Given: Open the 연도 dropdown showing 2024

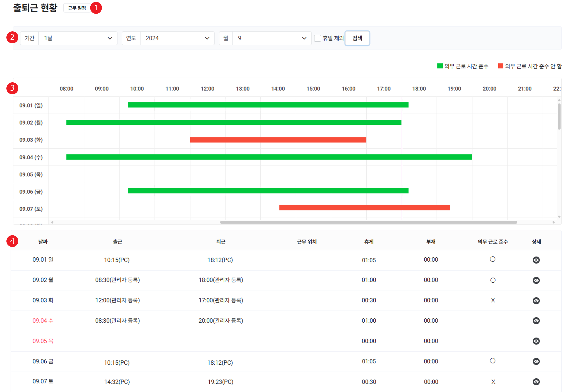Looking at the screenshot, I should click(177, 38).
